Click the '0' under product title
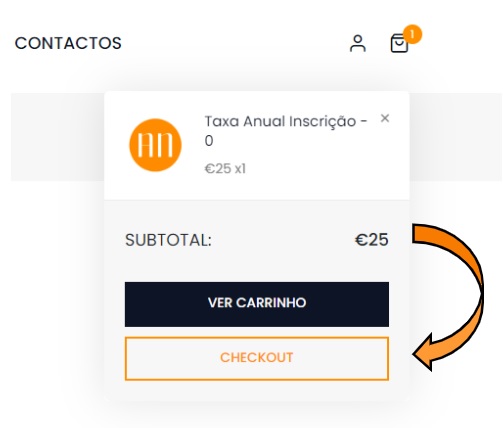Screen dimensions: 503x428 pos(209,141)
